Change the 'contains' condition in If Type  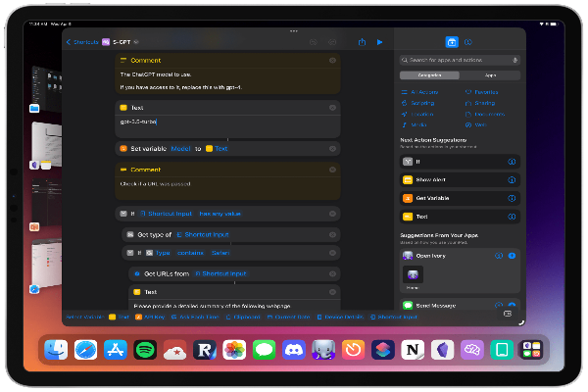190,252
